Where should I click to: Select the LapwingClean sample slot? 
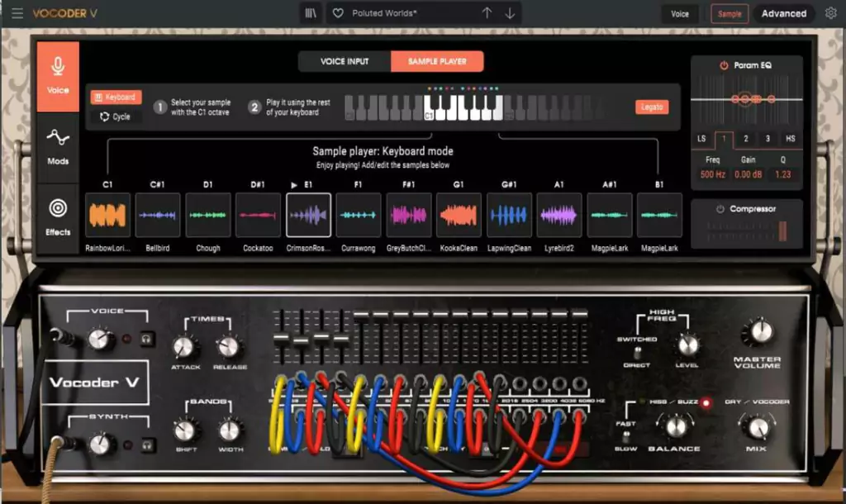click(509, 215)
